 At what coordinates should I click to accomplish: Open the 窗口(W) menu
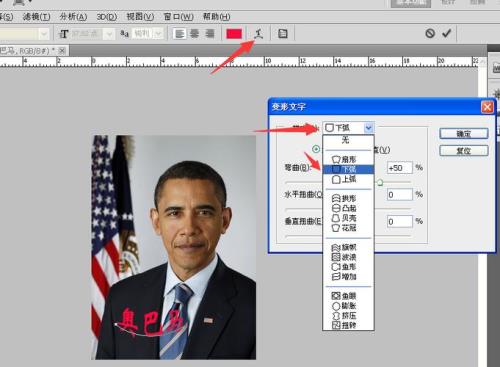(x=178, y=17)
